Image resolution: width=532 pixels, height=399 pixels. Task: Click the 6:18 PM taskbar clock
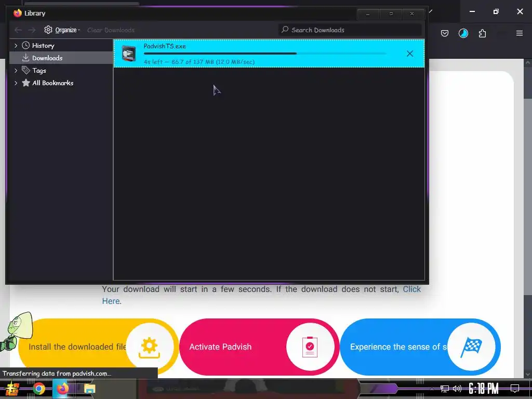point(484,389)
